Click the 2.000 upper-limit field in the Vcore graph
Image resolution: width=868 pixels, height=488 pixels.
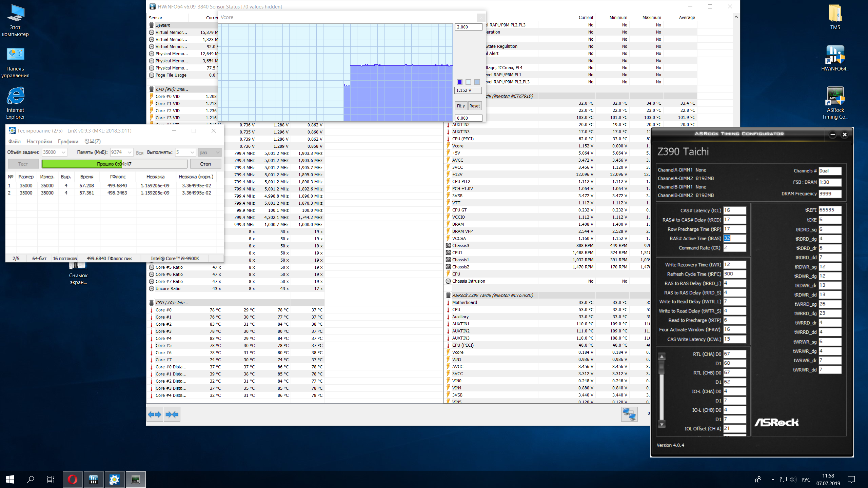point(468,27)
